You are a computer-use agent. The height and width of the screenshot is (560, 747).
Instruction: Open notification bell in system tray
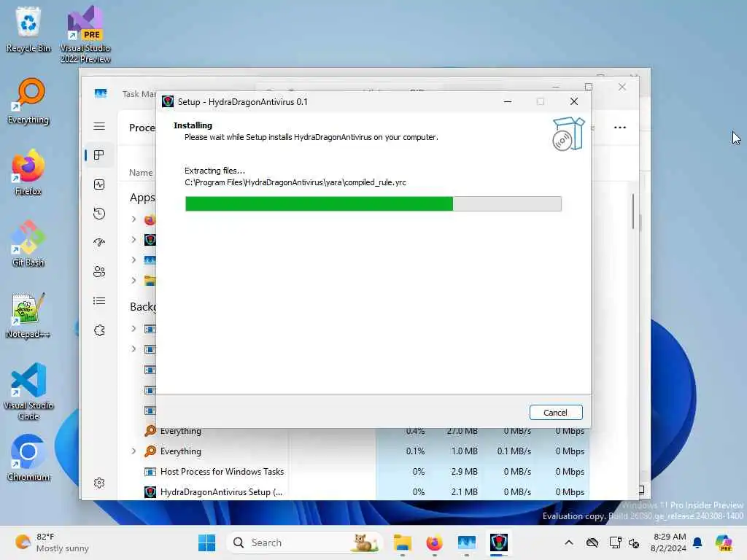pyautogui.click(x=697, y=542)
